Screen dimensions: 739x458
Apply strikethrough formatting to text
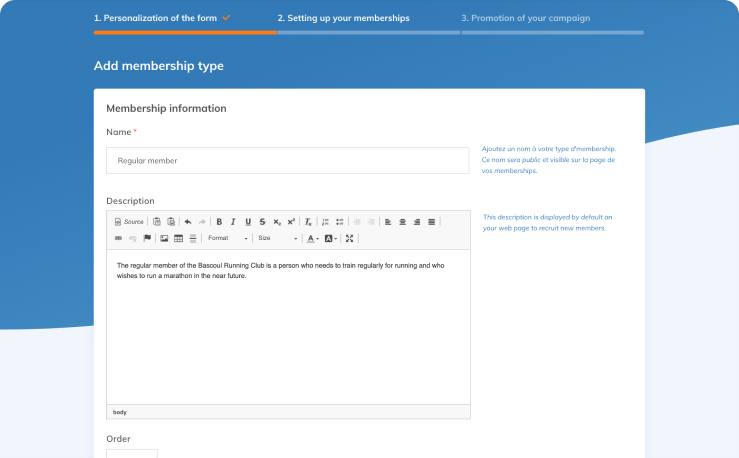pos(262,221)
